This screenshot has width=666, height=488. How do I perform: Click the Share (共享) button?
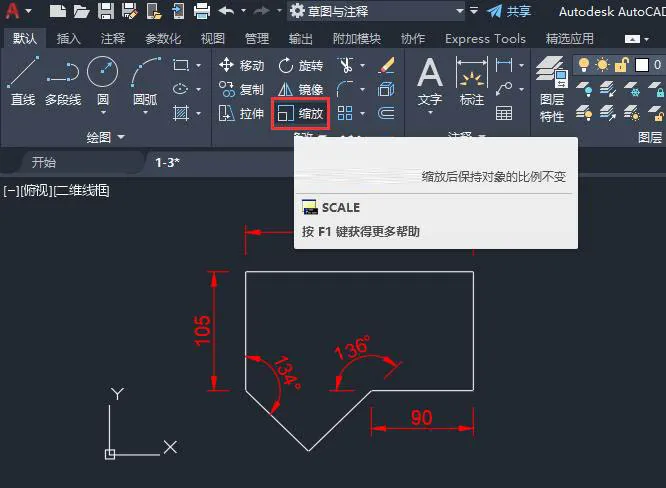pyautogui.click(x=509, y=11)
